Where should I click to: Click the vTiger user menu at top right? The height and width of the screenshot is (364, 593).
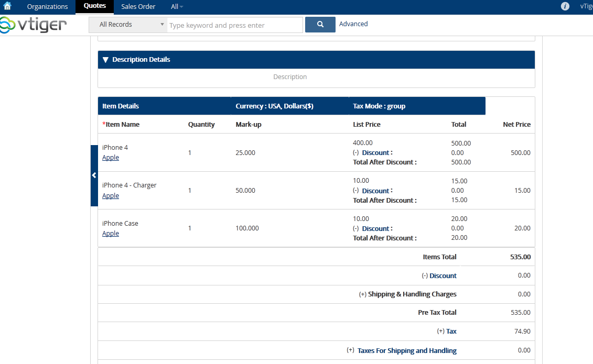point(586,6)
